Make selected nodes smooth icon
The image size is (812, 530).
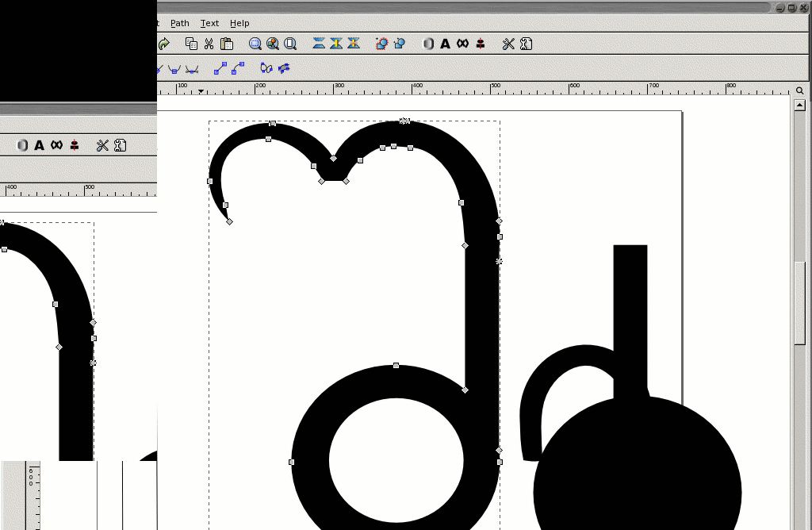[174, 68]
